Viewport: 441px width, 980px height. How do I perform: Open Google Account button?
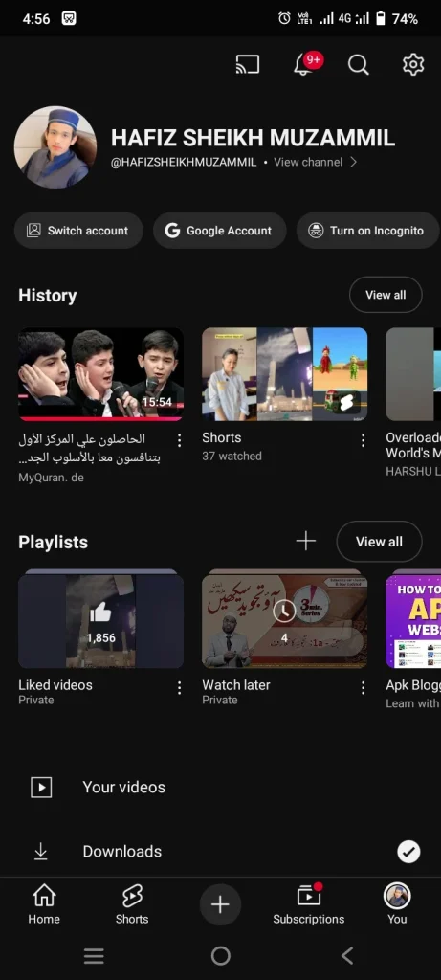point(220,231)
